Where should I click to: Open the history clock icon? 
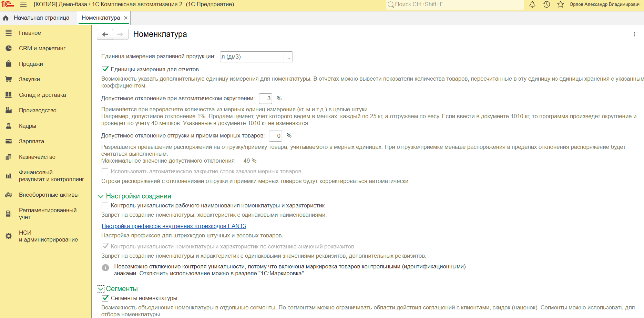tap(546, 4)
